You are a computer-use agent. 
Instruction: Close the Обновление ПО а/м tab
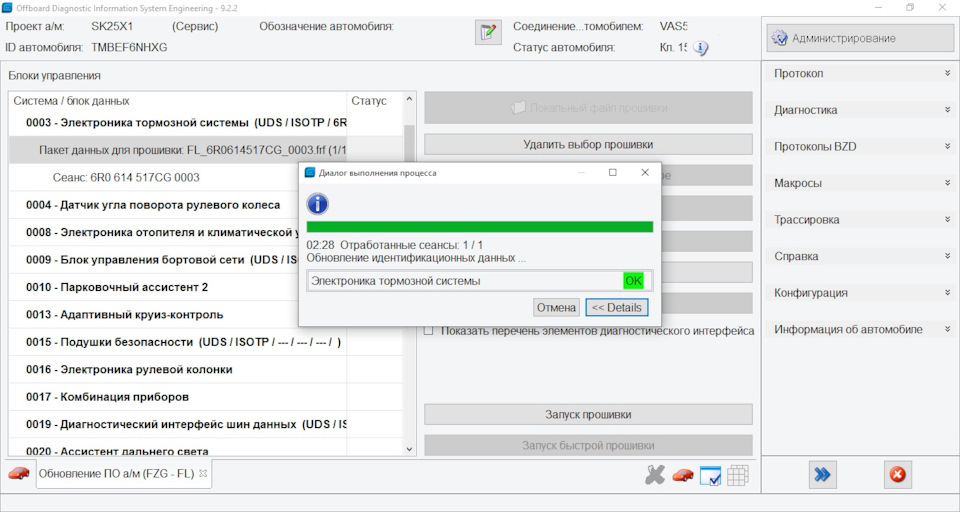[x=203, y=473]
